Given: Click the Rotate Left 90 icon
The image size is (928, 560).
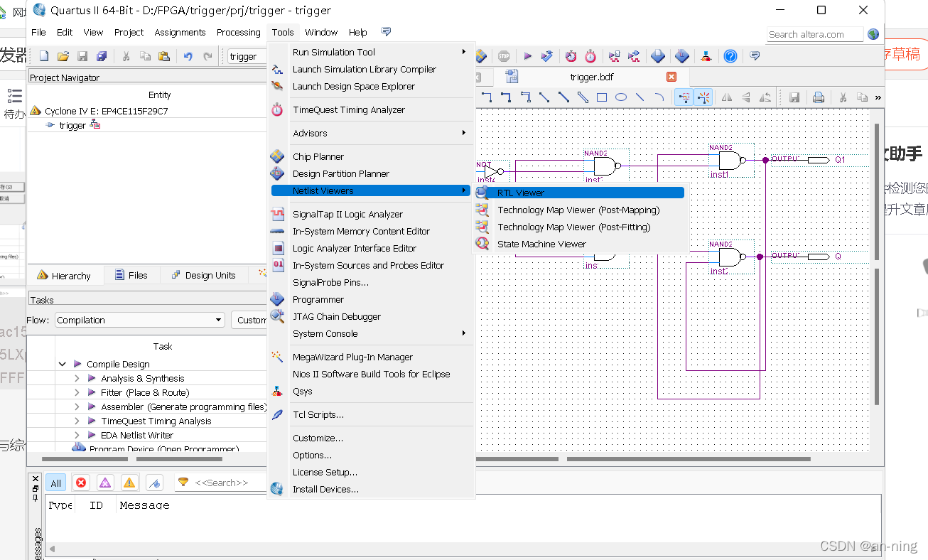Looking at the screenshot, I should point(765,97).
